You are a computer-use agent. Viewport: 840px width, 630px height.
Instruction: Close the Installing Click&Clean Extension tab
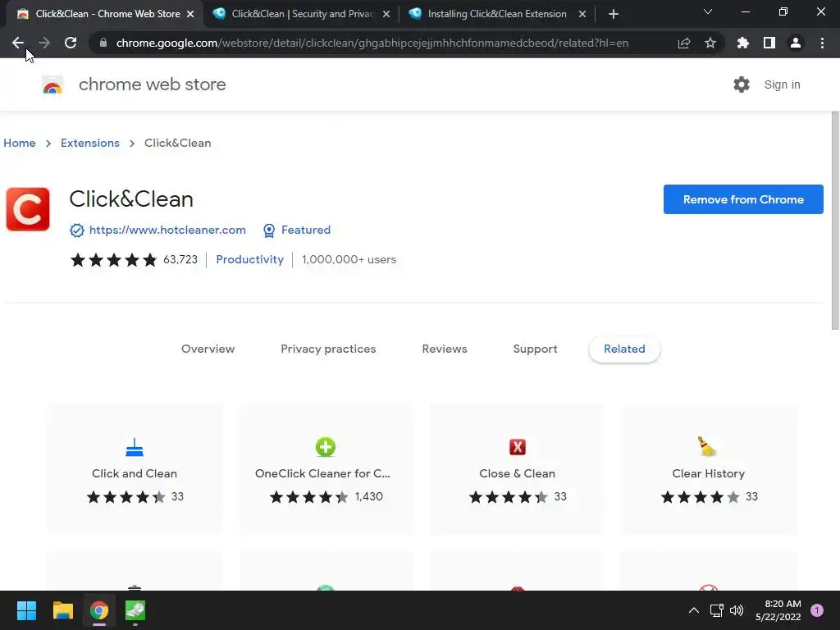click(x=582, y=15)
